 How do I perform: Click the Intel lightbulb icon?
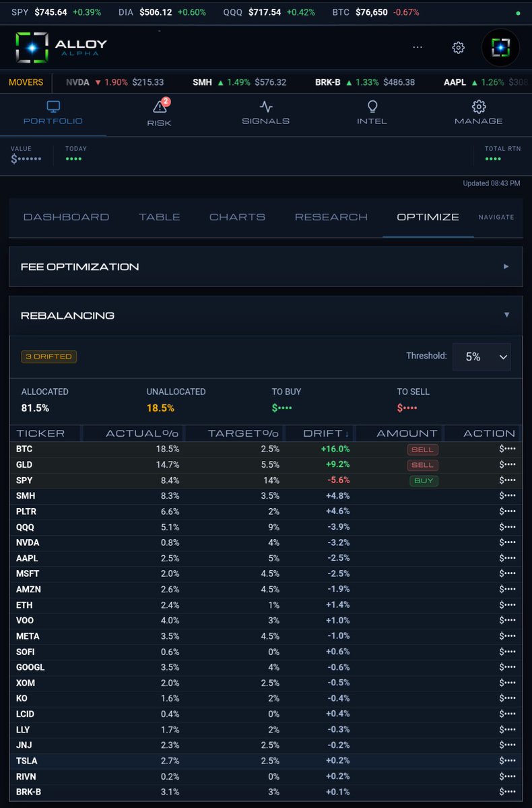[372, 106]
